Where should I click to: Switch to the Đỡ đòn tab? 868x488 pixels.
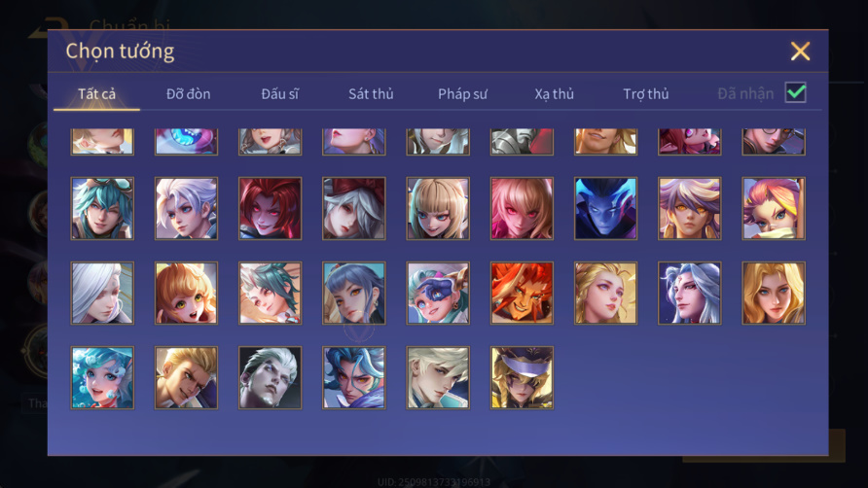(x=188, y=94)
